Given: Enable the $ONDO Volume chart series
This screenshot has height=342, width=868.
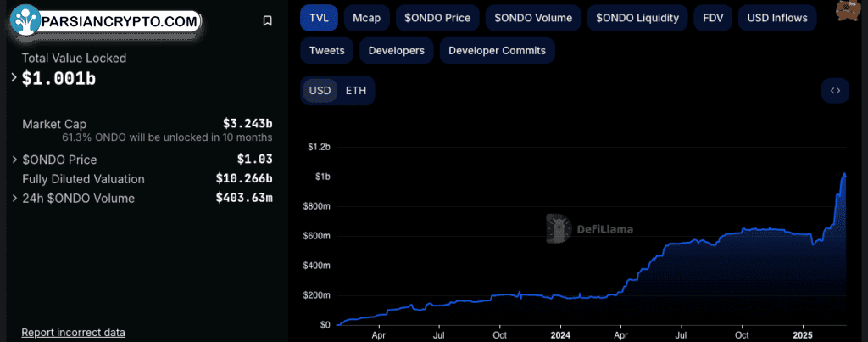Looking at the screenshot, I should (x=533, y=18).
